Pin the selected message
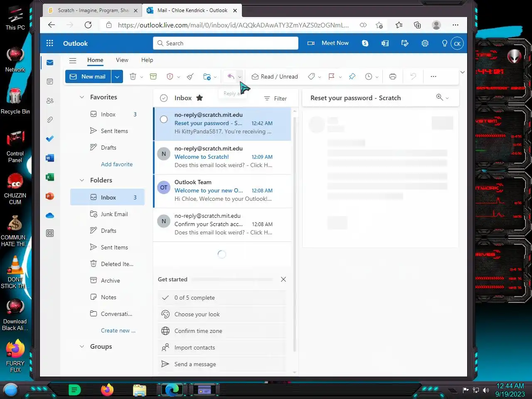532x399 pixels. (x=352, y=76)
